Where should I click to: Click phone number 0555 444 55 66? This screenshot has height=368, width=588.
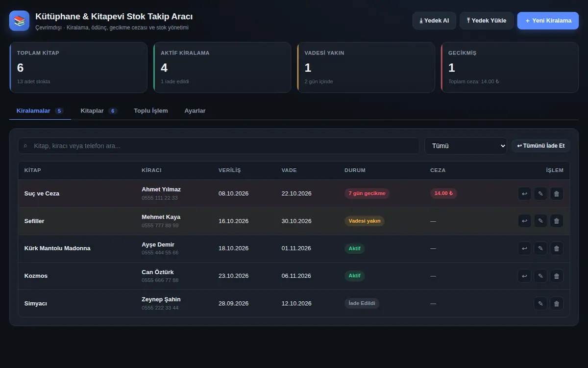click(160, 253)
